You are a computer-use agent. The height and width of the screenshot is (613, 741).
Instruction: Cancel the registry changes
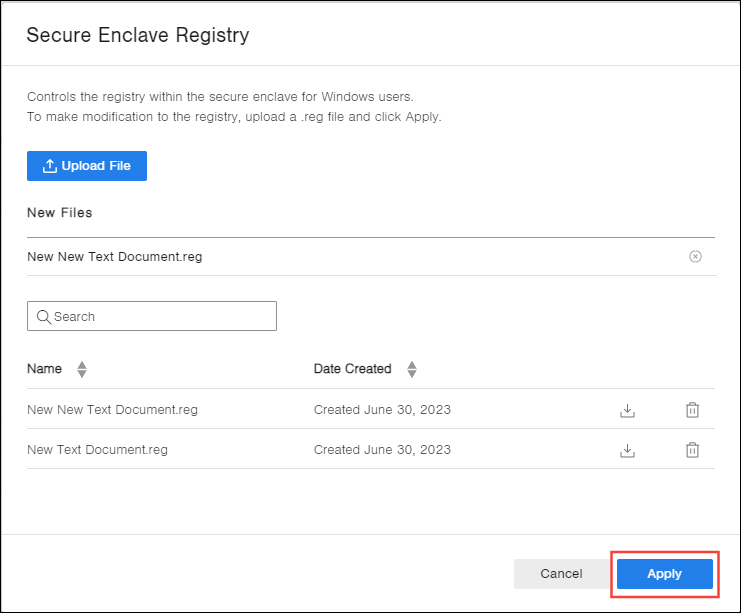[x=561, y=574]
